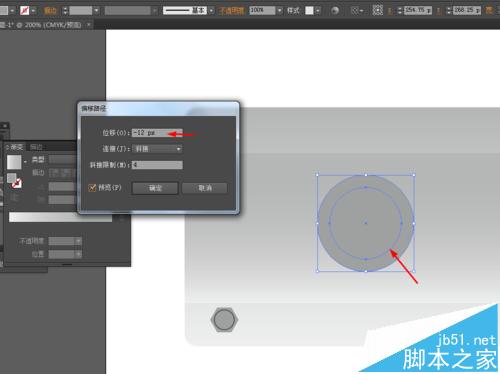
Task: Click the 样式 graphic style swatch
Action: (x=309, y=10)
